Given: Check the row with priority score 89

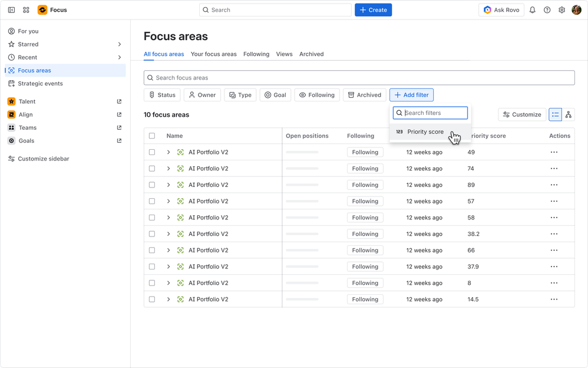Looking at the screenshot, I should tap(152, 185).
